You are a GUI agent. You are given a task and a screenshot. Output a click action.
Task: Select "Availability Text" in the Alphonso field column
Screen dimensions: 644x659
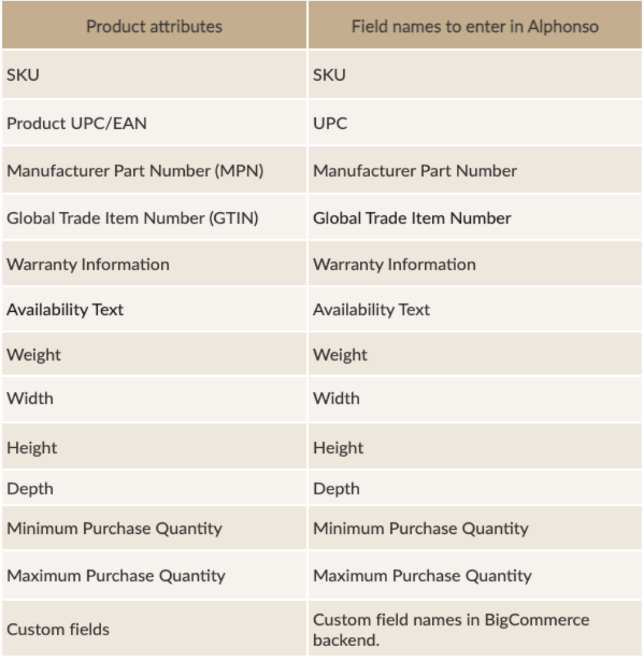pos(371,309)
